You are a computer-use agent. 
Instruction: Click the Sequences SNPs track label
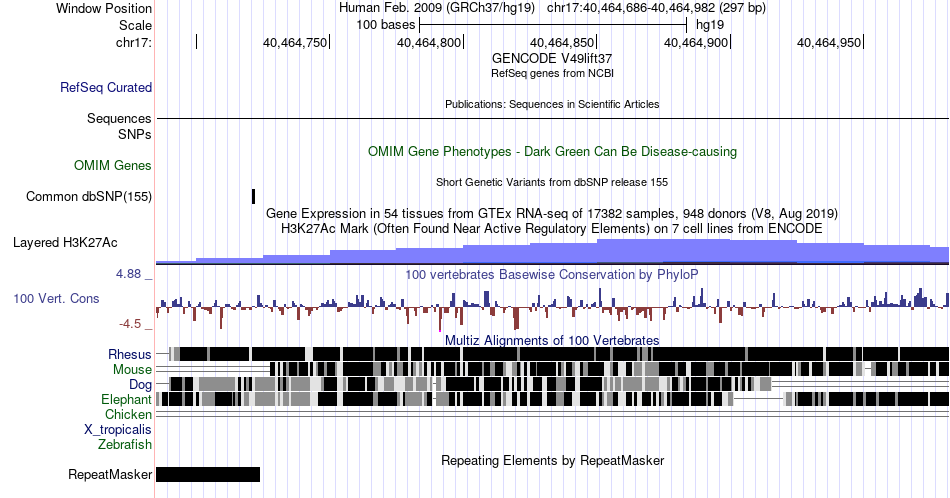(119, 127)
